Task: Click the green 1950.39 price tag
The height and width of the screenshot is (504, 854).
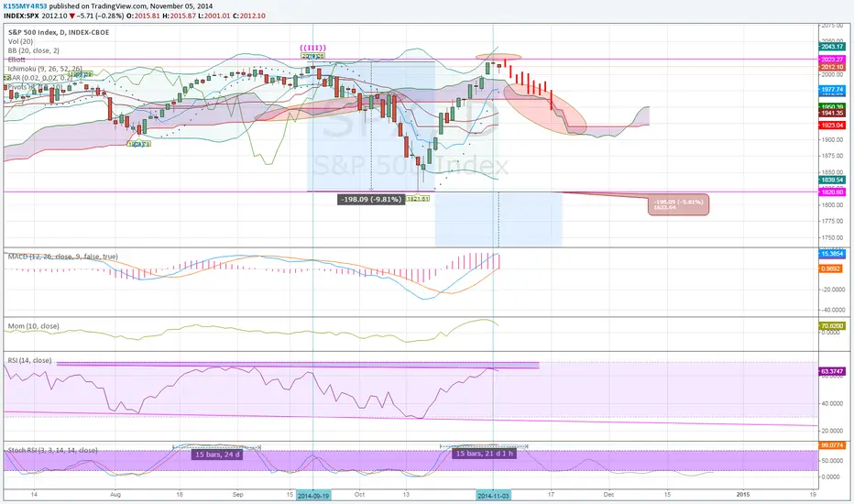Action: [832, 107]
